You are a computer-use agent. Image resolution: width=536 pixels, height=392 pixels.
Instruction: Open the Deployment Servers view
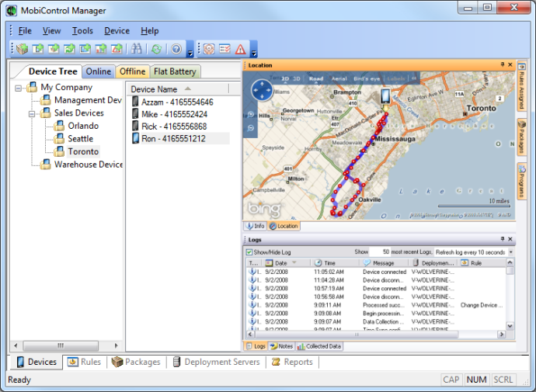pyautogui.click(x=217, y=362)
